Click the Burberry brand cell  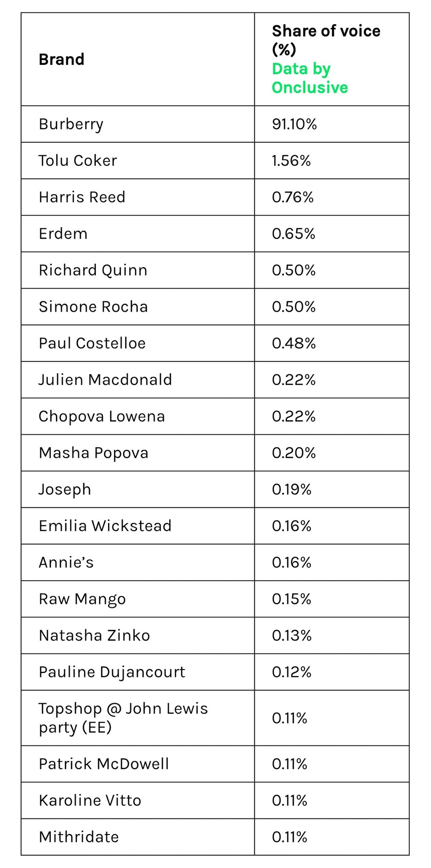tap(71, 124)
